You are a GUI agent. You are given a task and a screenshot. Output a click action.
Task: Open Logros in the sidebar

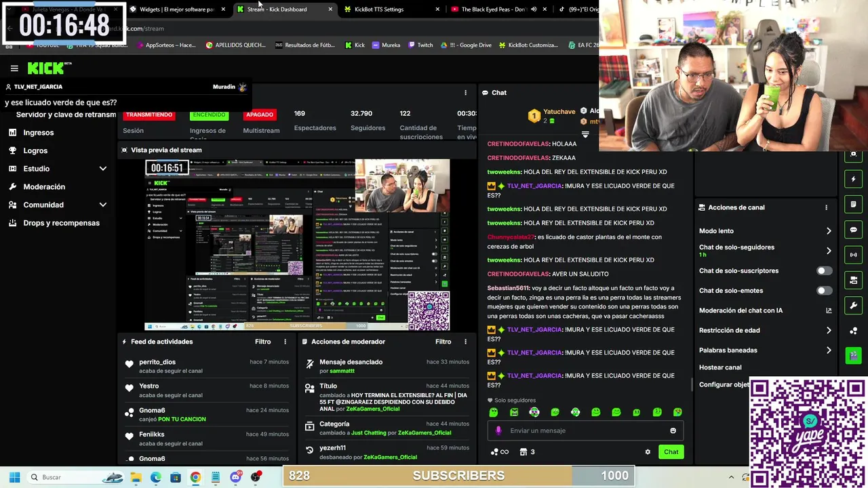pos(35,150)
